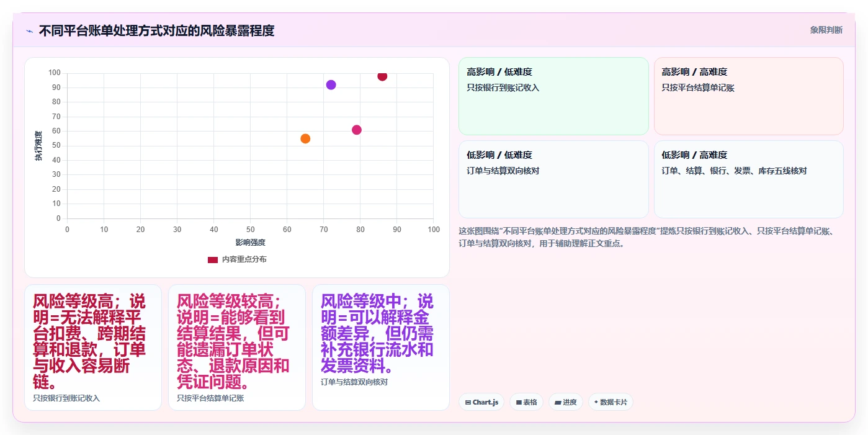The image size is (868, 435).
Task: Click the 进度 tag chip
Action: pos(566,402)
